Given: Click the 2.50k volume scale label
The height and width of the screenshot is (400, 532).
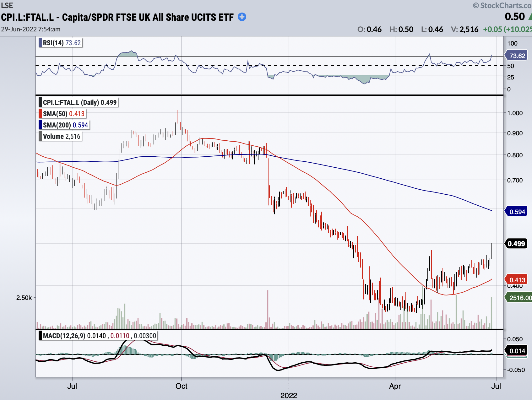Looking at the screenshot, I should [x=24, y=298].
